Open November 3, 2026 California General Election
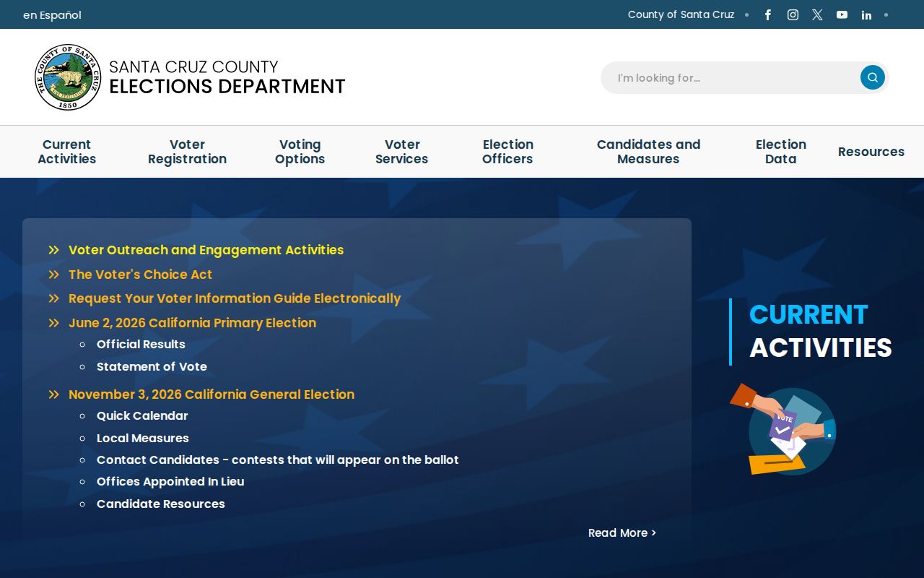Screen dimensions: 924x578 pyautogui.click(x=212, y=394)
